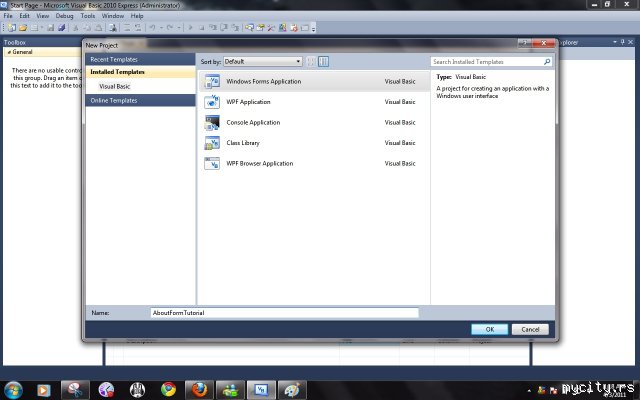Click the Redo arrow toolbar icon
Viewport: 640px width, 400px height.
click(x=170, y=28)
